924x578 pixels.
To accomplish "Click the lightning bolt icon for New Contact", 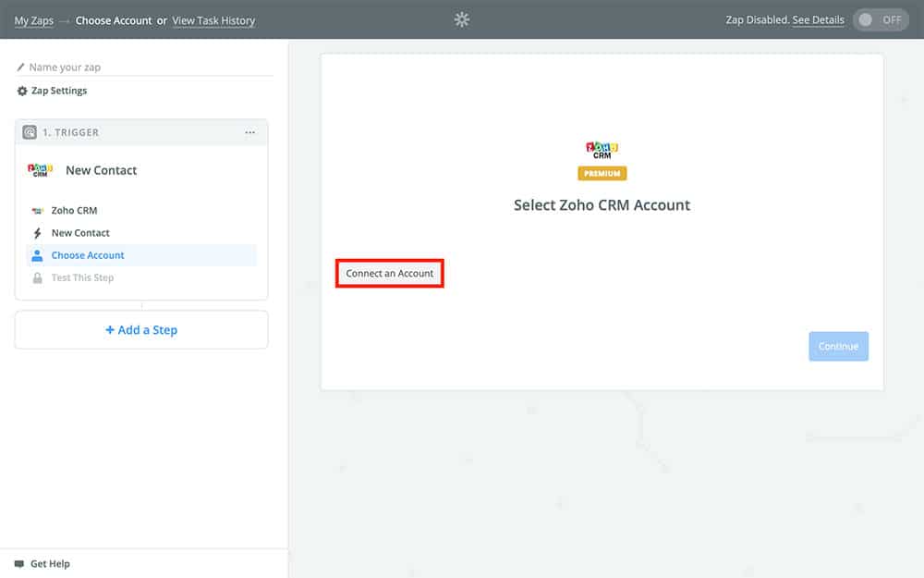I will [38, 233].
